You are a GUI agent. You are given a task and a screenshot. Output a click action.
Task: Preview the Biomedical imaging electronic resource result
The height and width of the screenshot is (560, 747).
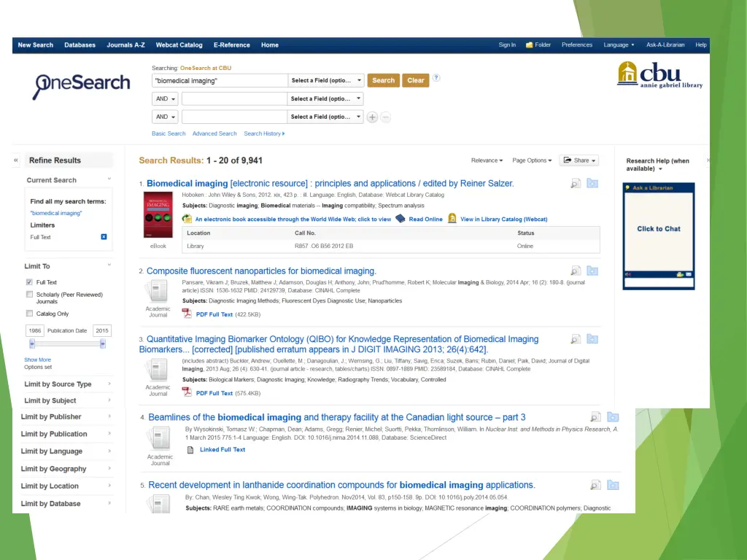tap(576, 183)
